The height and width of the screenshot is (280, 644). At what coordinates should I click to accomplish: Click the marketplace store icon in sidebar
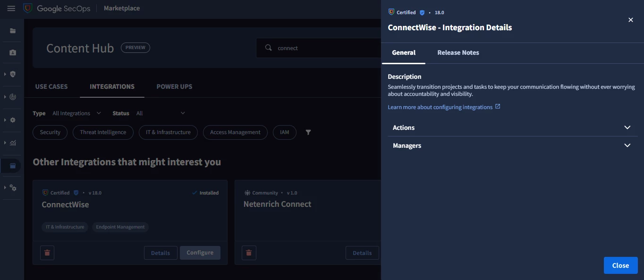13,166
